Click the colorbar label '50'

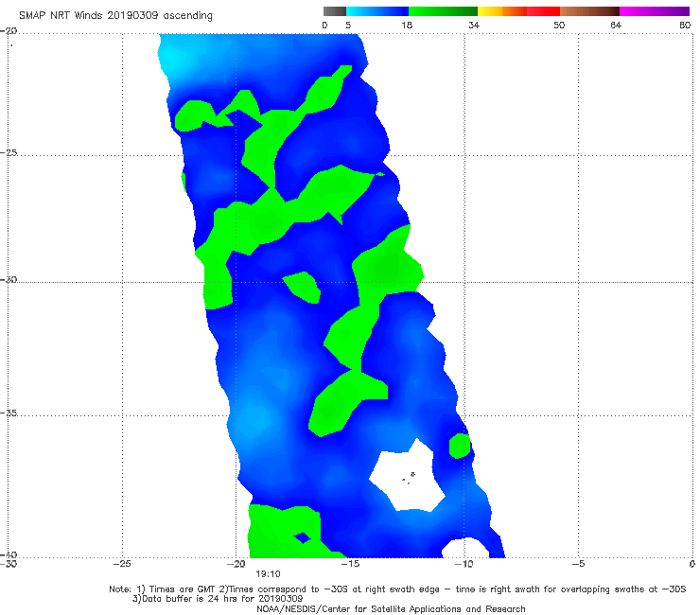coord(559,25)
